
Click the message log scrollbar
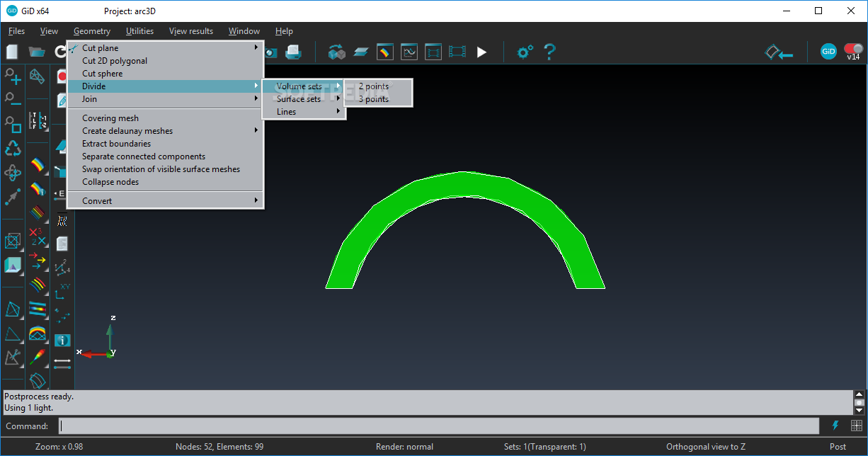(x=860, y=402)
